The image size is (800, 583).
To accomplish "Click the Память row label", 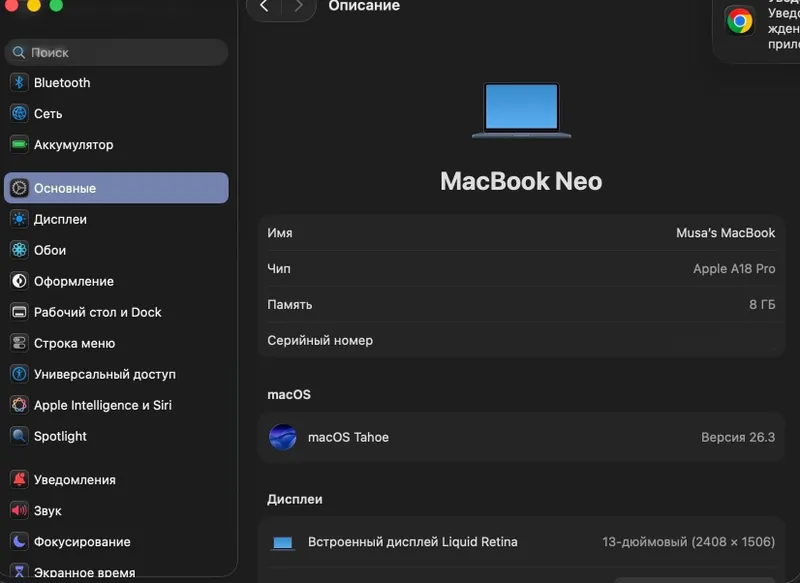I will tap(289, 305).
